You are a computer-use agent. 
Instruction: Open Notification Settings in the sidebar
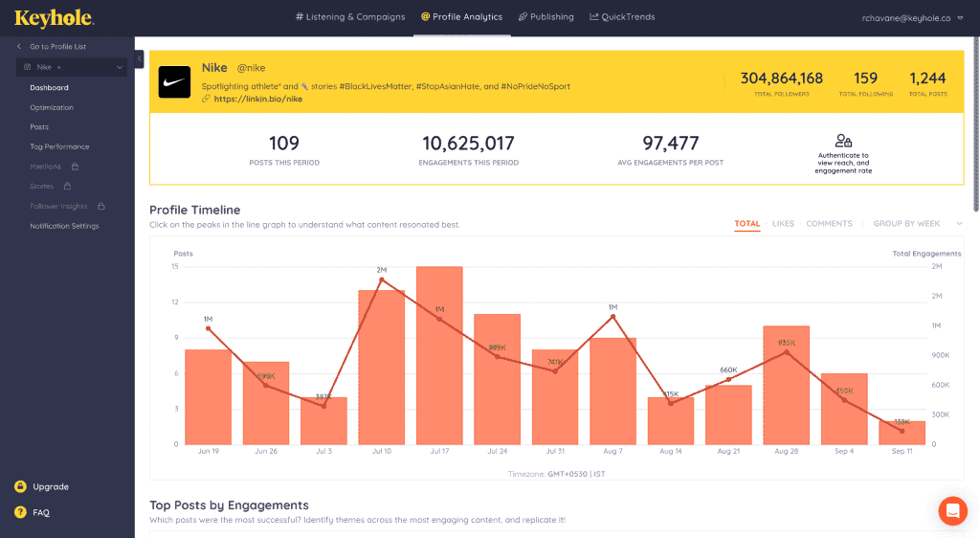coord(64,226)
